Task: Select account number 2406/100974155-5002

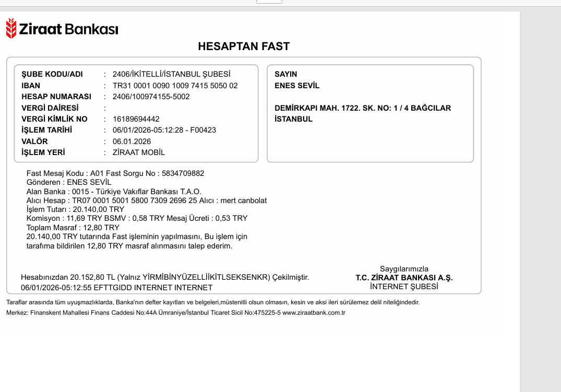Action: click(x=151, y=97)
